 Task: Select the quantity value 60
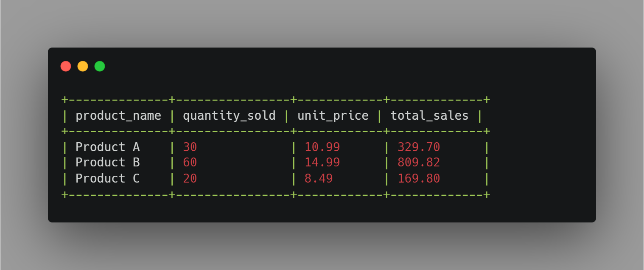click(190, 163)
